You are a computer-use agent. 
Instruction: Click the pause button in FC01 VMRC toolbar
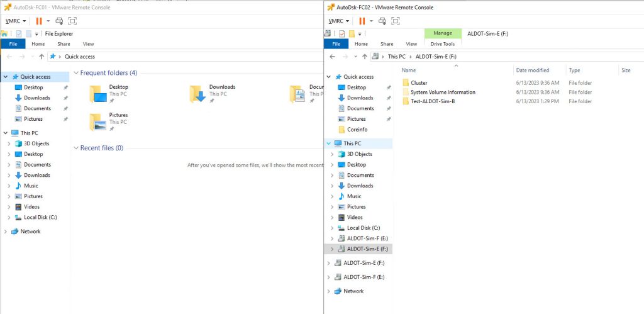point(39,21)
